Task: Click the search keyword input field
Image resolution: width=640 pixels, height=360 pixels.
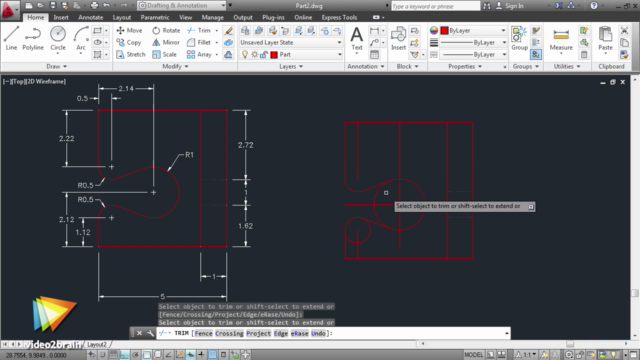Action: click(x=436, y=6)
